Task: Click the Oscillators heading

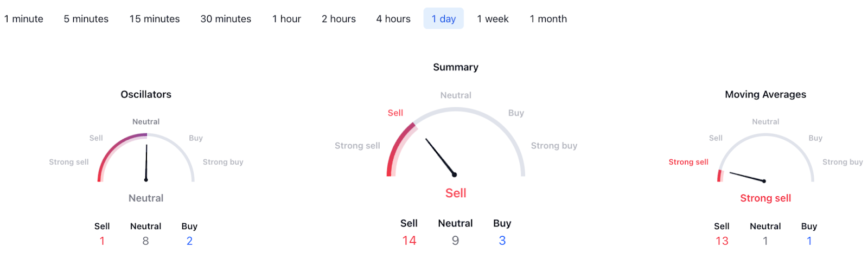Action: click(146, 94)
